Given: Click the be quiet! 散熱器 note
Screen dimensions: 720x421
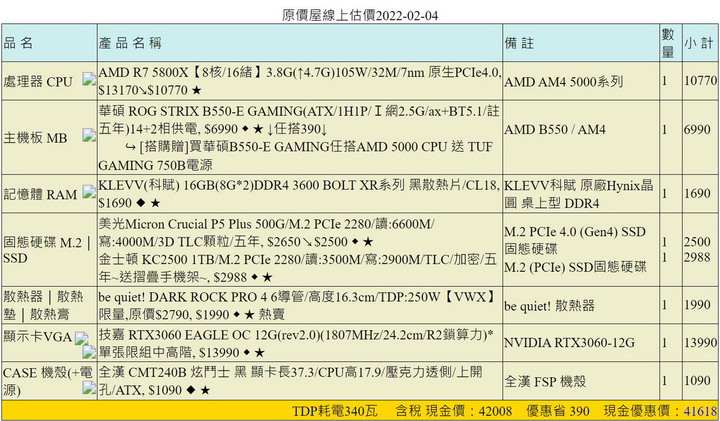Looking at the screenshot, I should click(549, 306).
